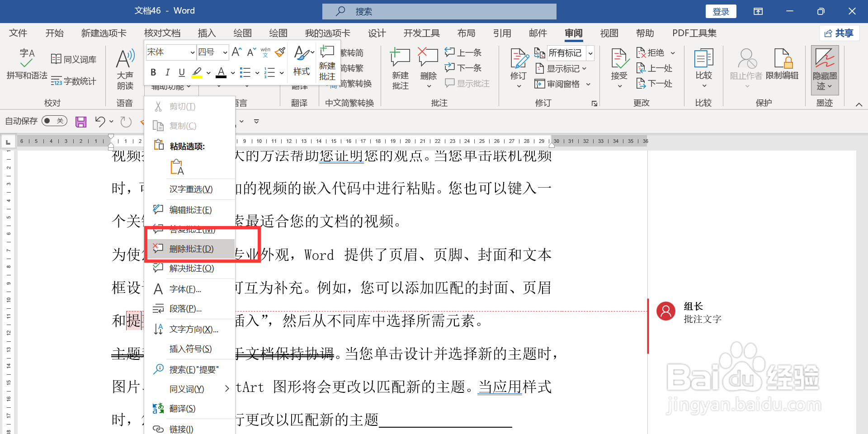Click the Simplified-Traditional conversion (简繁转换) button
This screenshot has height=434, width=868.
pos(351,84)
